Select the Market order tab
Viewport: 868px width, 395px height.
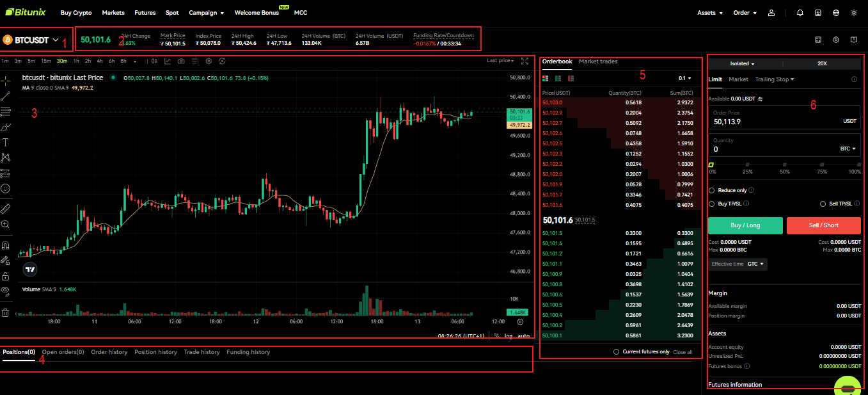pos(738,79)
